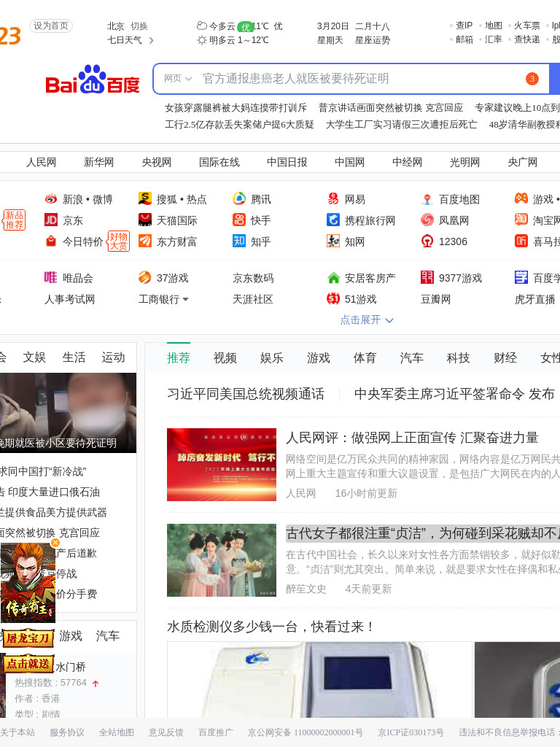Open 查IP utility link

(464, 26)
